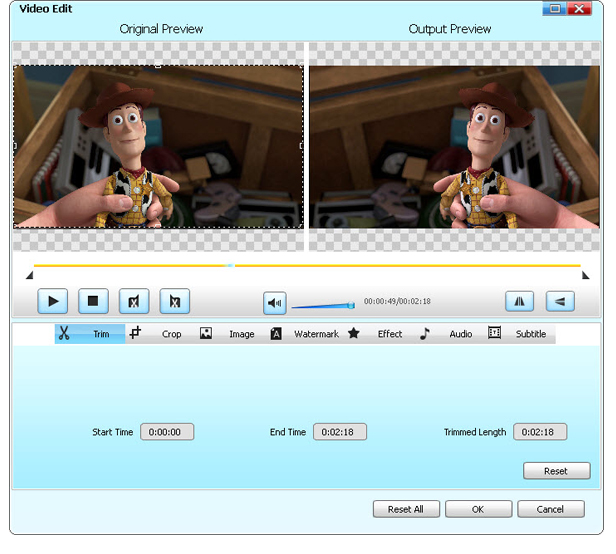Screen dimensions: 616x554
Task: Confirm with the OK button
Action: [478, 509]
